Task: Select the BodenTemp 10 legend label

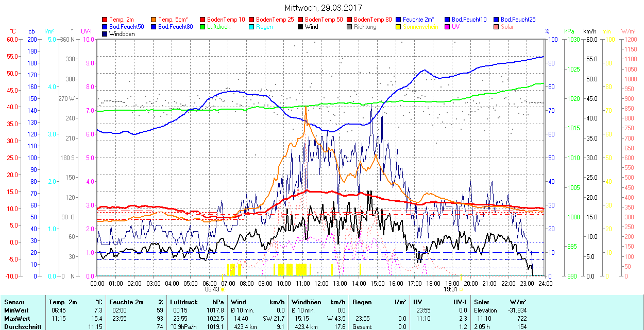Action: click(226, 20)
